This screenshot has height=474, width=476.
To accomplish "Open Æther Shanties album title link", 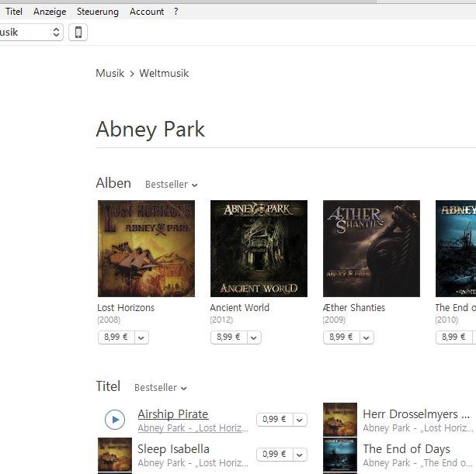I will point(353,307).
